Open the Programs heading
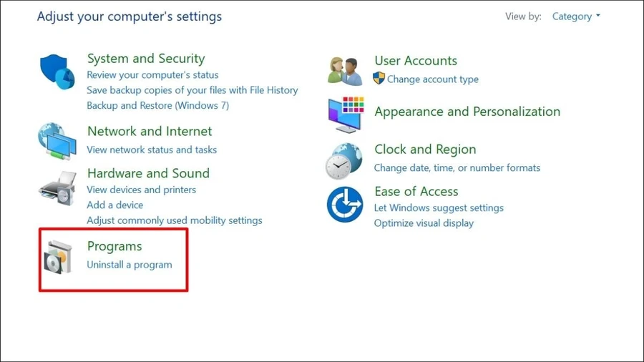The image size is (644, 362). click(x=114, y=246)
